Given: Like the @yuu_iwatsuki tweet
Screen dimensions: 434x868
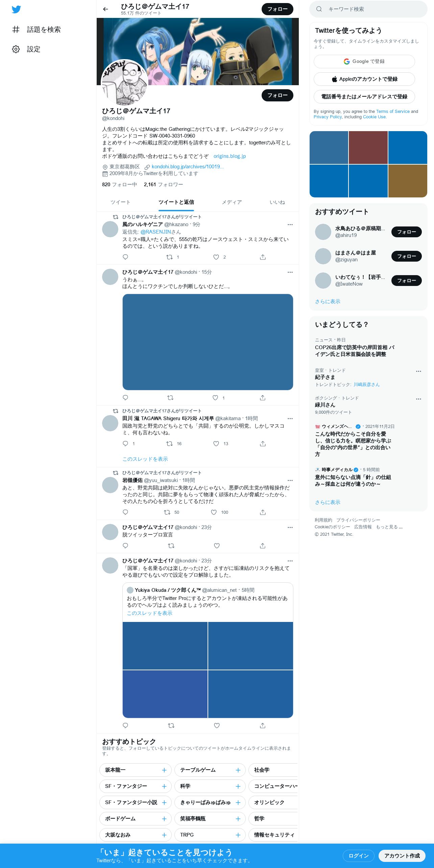Looking at the screenshot, I should tap(214, 512).
